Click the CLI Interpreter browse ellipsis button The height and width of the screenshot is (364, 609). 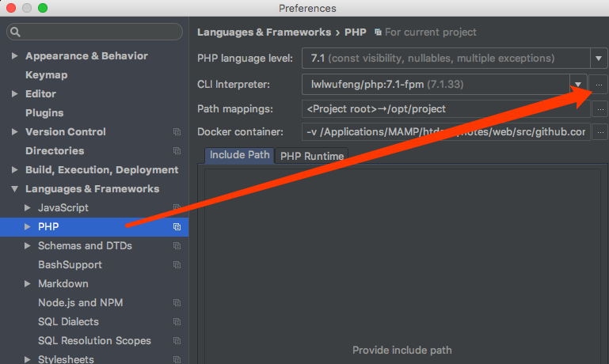point(599,84)
